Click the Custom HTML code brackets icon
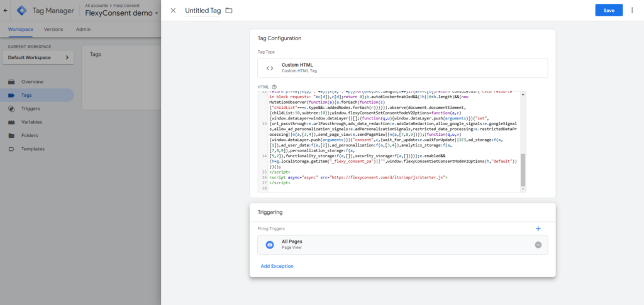This screenshot has height=305, width=644. coord(270,68)
